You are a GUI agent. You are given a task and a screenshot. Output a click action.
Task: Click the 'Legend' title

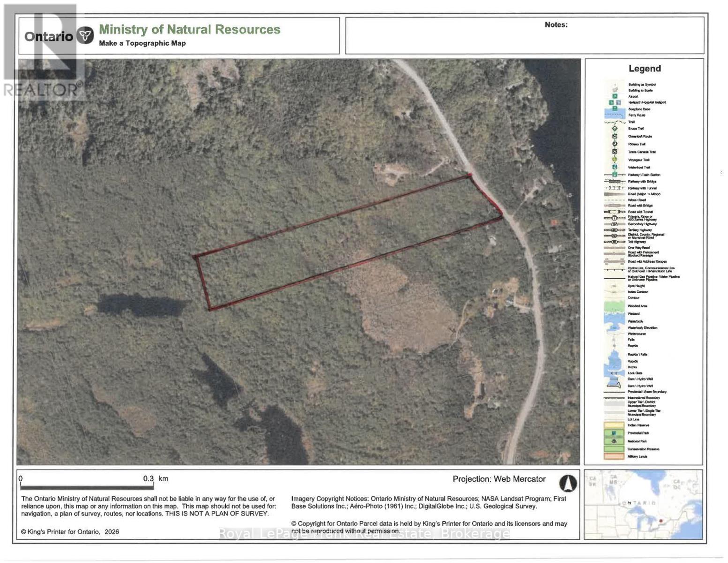click(645, 68)
